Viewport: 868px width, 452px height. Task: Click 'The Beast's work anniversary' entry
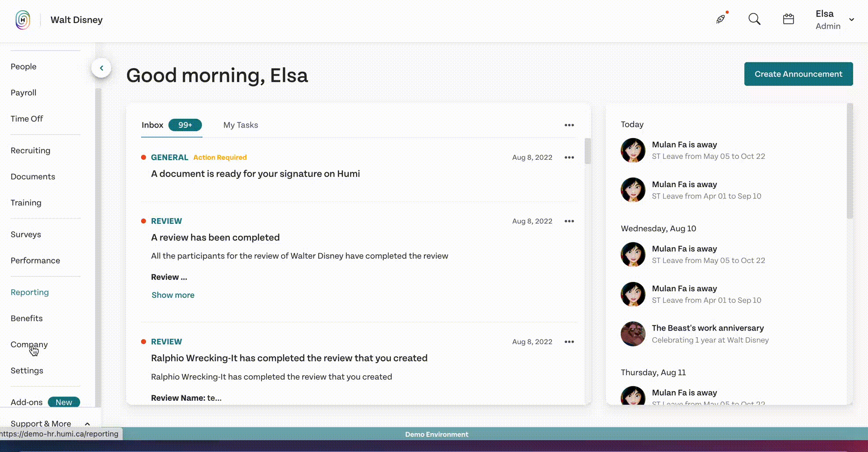click(707, 328)
